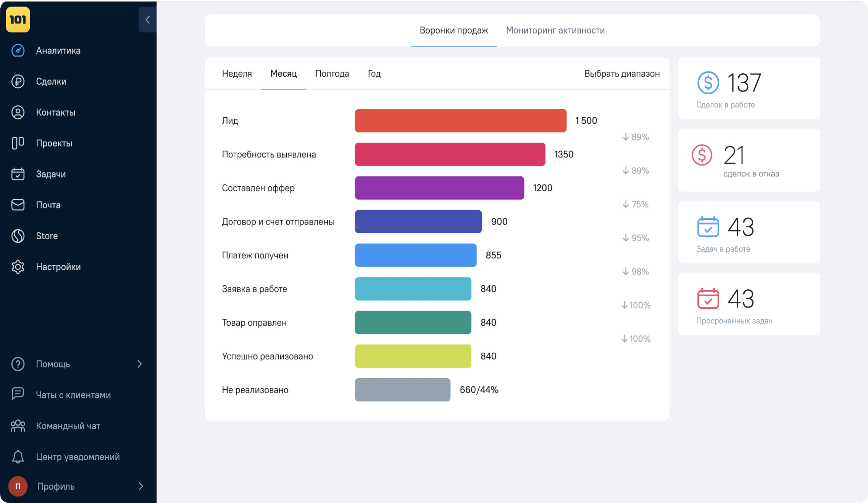The width and height of the screenshot is (868, 503).
Task: Click the red Лид funnel bar
Action: tap(461, 121)
